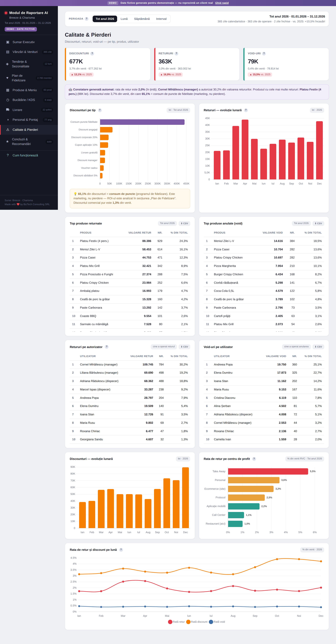Click Coca-Cola 0,5L in void products table
336x644 pixels.
pos(224,291)
